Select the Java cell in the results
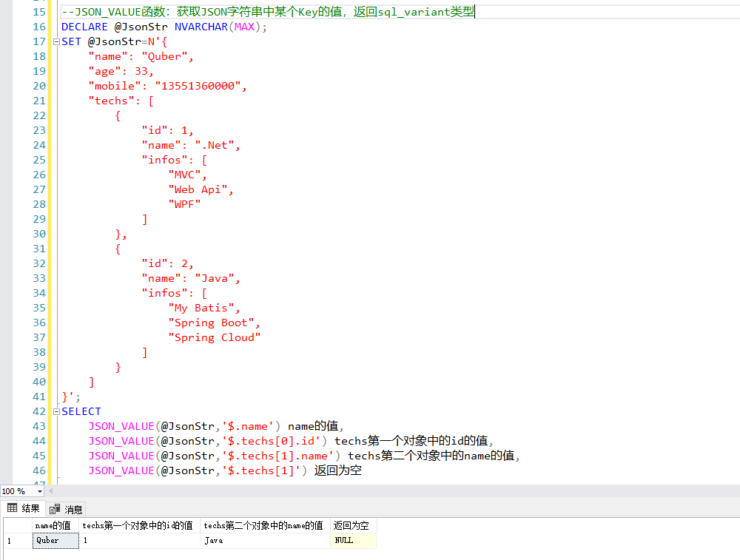Screen dimensions: 740x560 (214, 541)
